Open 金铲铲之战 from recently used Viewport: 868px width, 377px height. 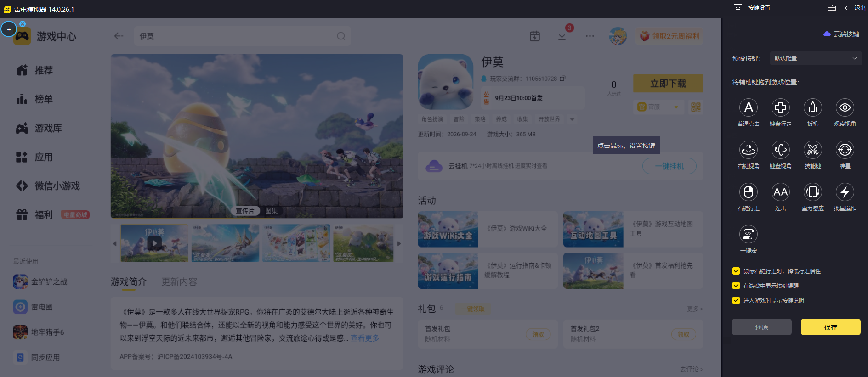tap(40, 281)
